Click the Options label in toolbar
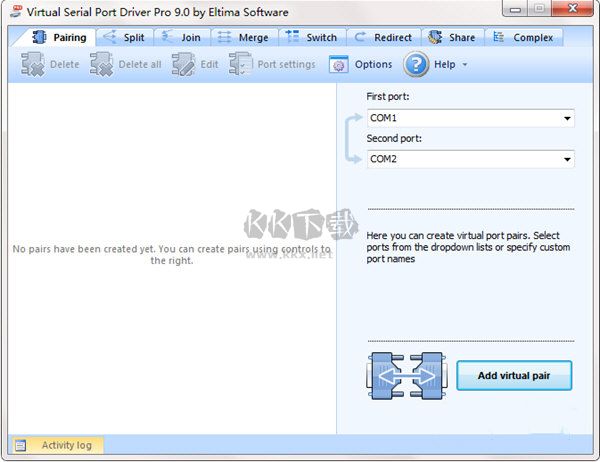The width and height of the screenshot is (600, 462). tap(373, 64)
